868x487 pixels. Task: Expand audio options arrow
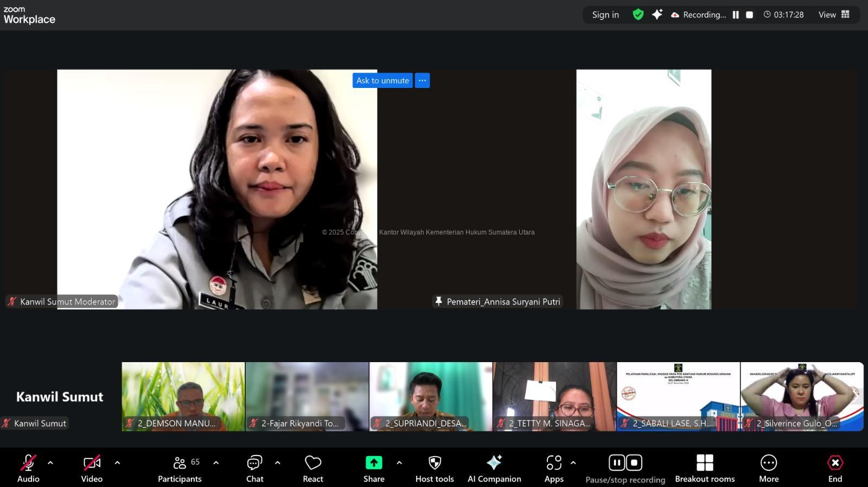coord(50,463)
